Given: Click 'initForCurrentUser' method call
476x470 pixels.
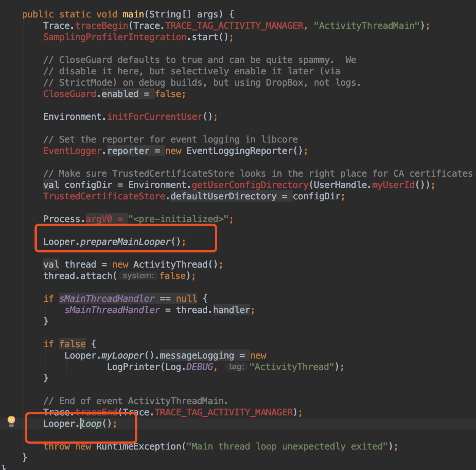Looking at the screenshot, I should [155, 117].
